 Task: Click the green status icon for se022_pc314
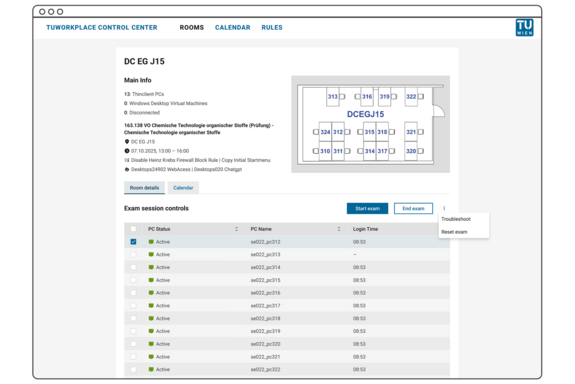pyautogui.click(x=151, y=267)
